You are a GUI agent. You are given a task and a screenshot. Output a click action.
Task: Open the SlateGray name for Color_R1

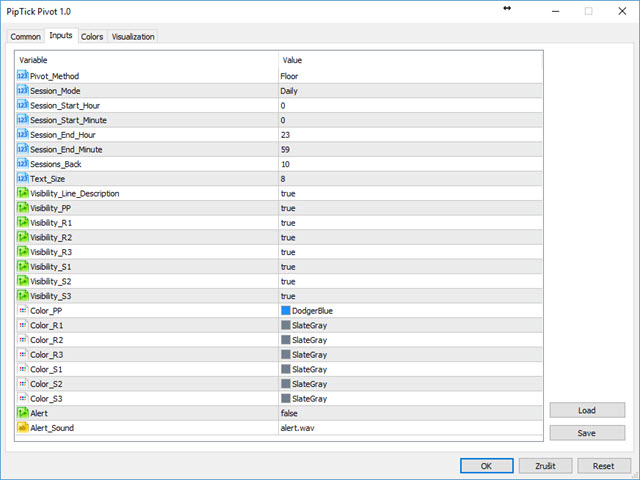click(309, 326)
